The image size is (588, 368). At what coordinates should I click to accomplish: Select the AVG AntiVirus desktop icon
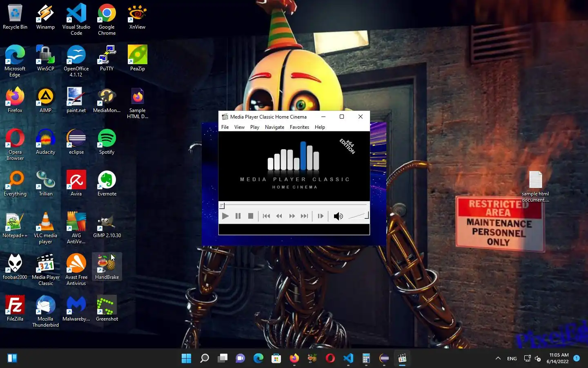(76, 228)
